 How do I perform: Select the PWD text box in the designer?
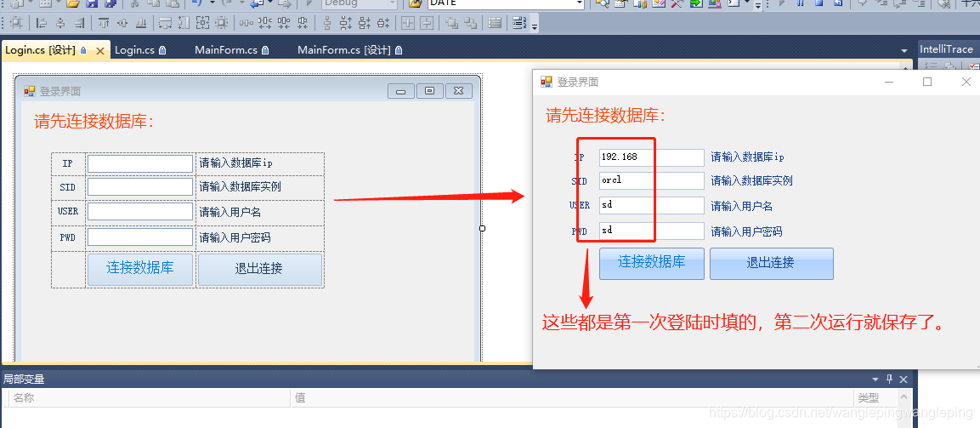tap(140, 237)
